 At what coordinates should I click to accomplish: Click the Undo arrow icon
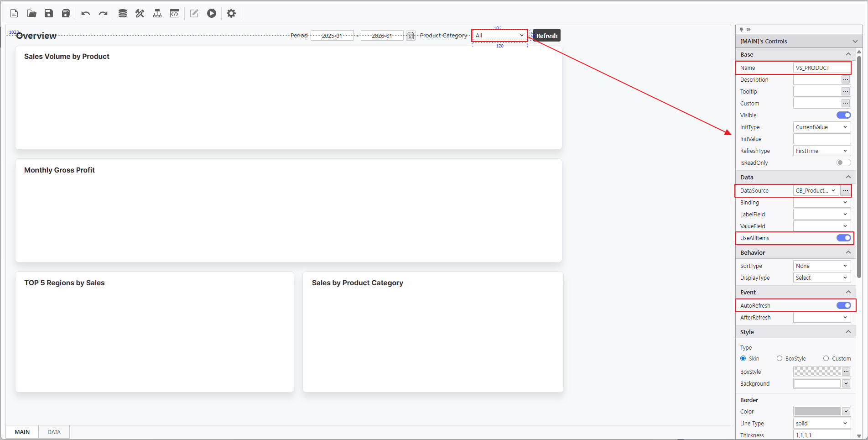pyautogui.click(x=85, y=14)
